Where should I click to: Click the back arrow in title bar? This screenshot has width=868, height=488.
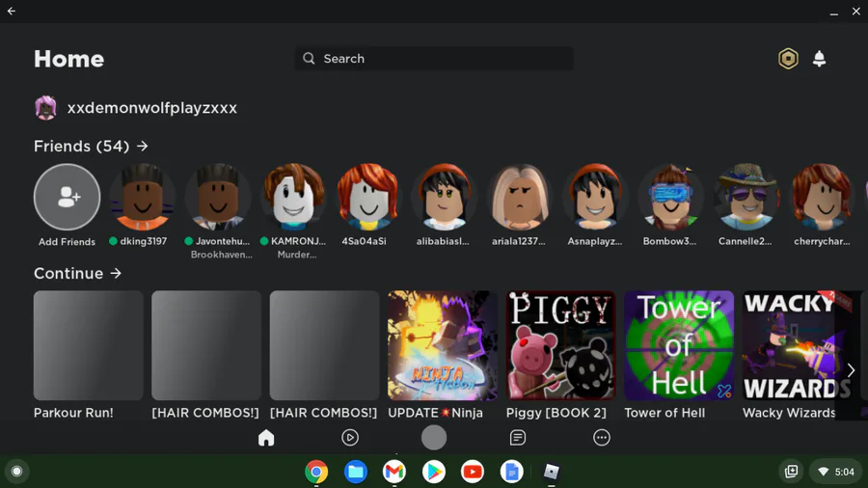pos(11,11)
